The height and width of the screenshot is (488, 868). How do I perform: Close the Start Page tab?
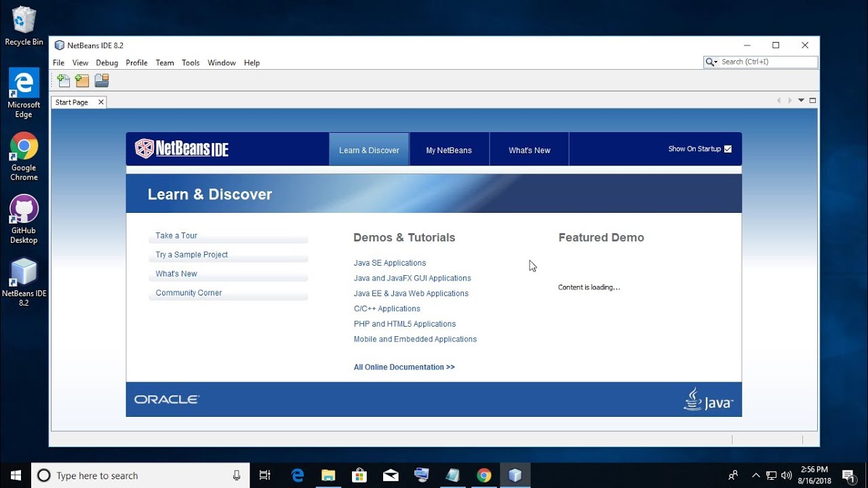pyautogui.click(x=101, y=102)
